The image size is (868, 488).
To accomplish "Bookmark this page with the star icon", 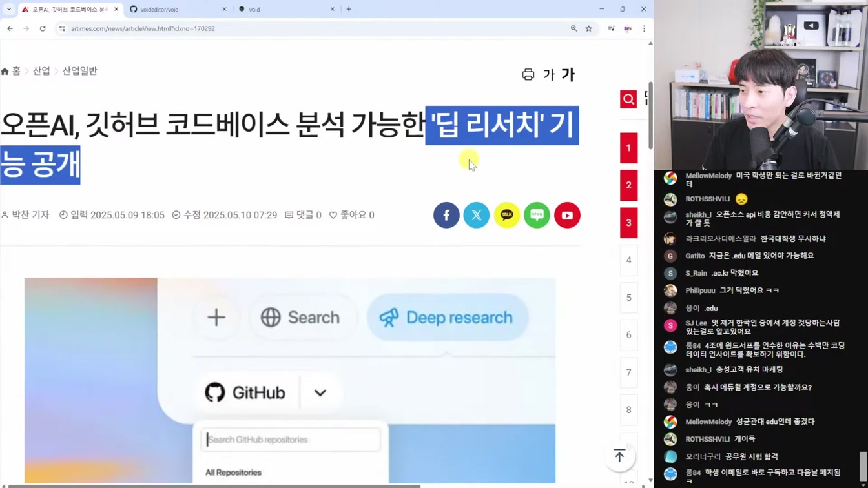I will (588, 28).
